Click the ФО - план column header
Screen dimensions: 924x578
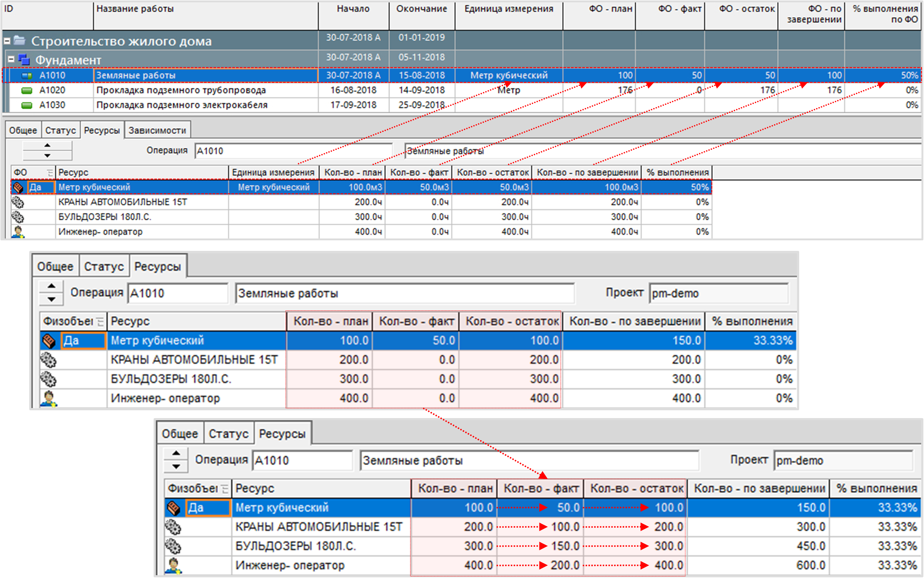[x=599, y=15]
